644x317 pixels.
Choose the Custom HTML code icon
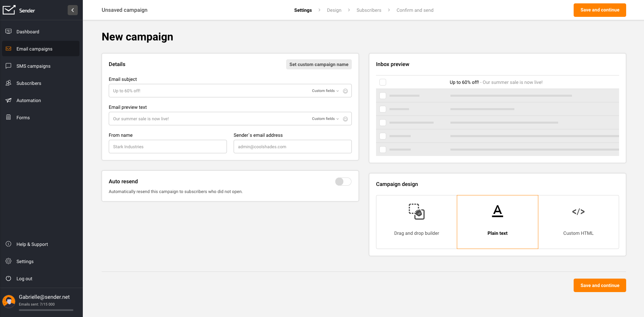coord(578,212)
